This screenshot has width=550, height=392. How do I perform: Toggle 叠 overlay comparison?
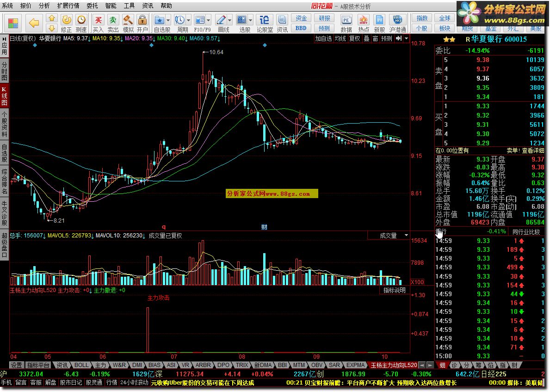click(x=366, y=38)
